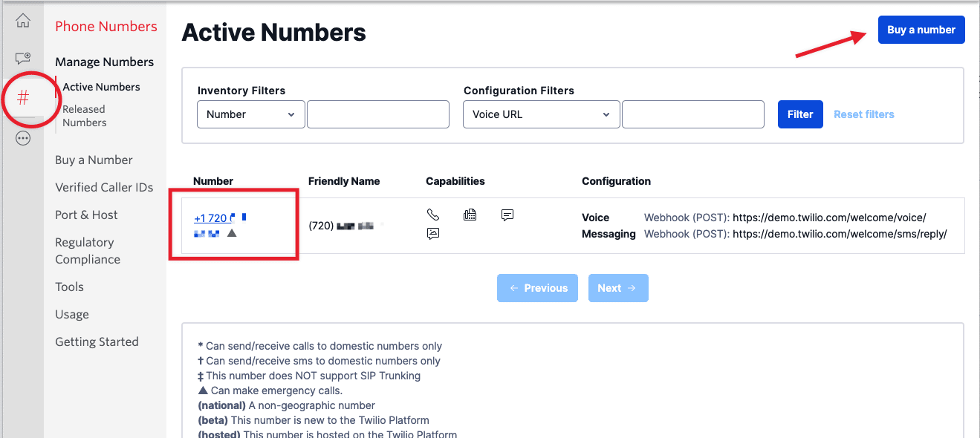Open the inventory filter Number dropdown
This screenshot has height=438, width=980.
tap(250, 114)
